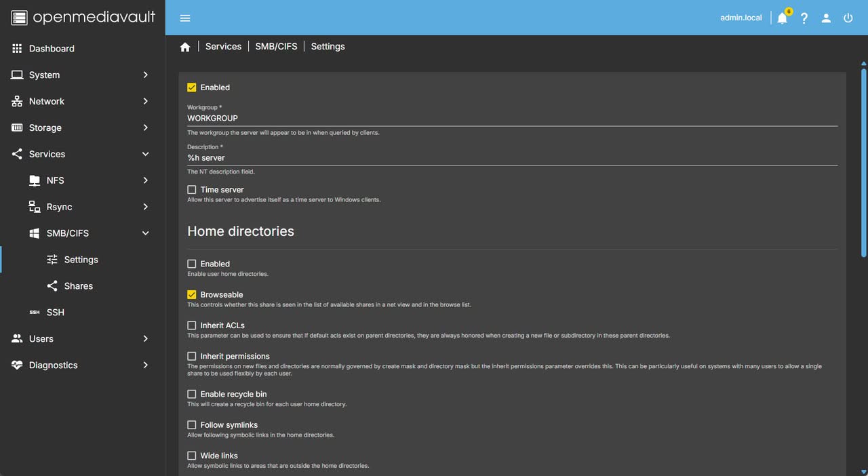Click the Rsync computers icon
This screenshot has width=868, height=476.
pos(35,207)
